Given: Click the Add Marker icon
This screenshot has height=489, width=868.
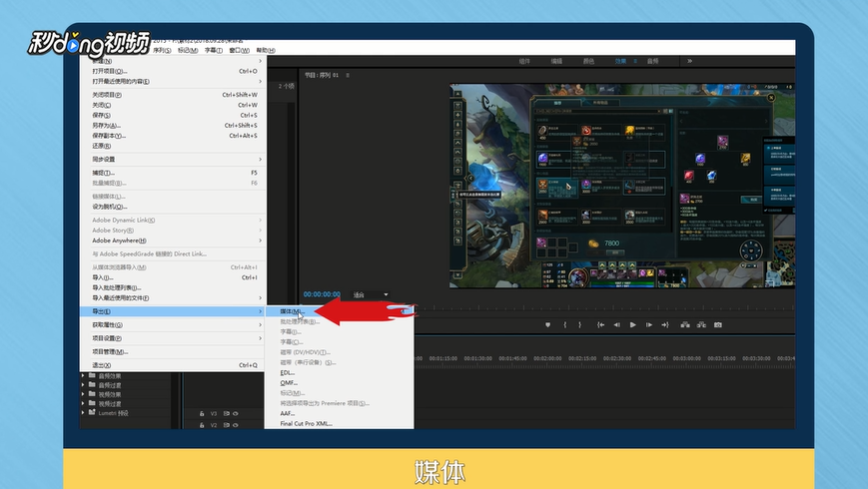Looking at the screenshot, I should [x=548, y=324].
